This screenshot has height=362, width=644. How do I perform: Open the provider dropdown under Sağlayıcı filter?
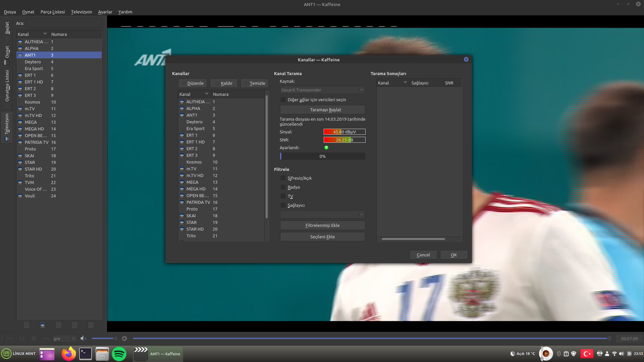pyautogui.click(x=322, y=215)
